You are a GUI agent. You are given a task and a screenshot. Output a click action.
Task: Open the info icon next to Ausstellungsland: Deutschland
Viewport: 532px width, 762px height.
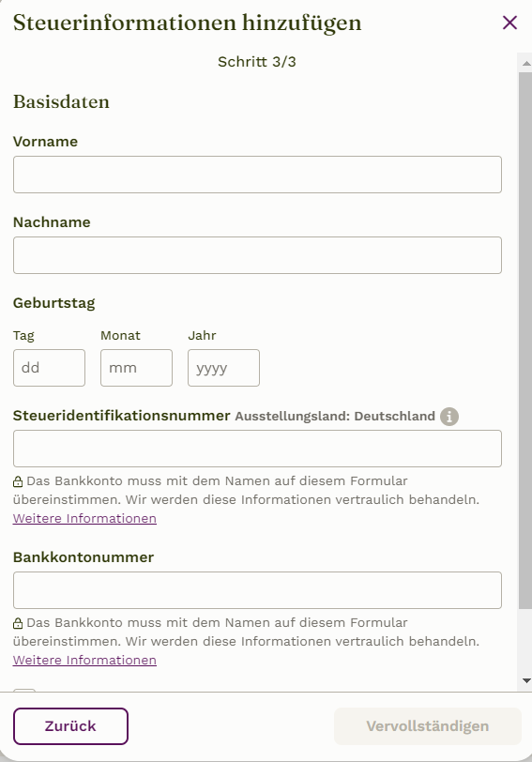(x=449, y=417)
